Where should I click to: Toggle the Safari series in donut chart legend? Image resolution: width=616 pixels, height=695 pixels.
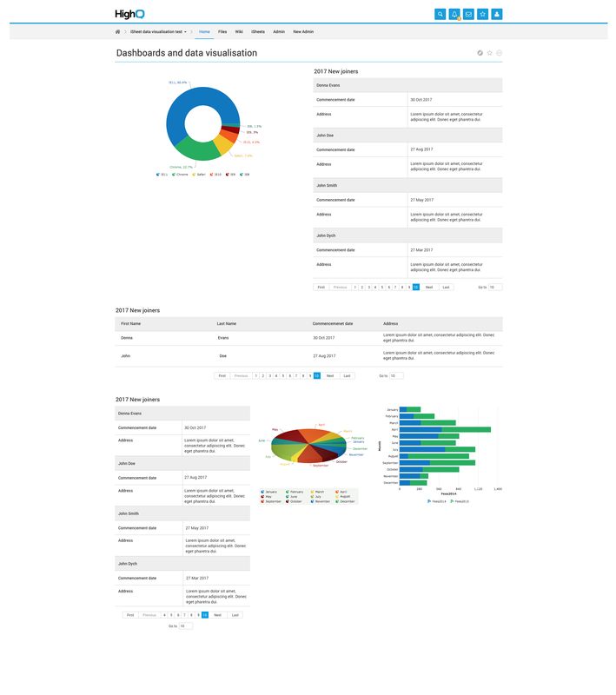point(199,175)
